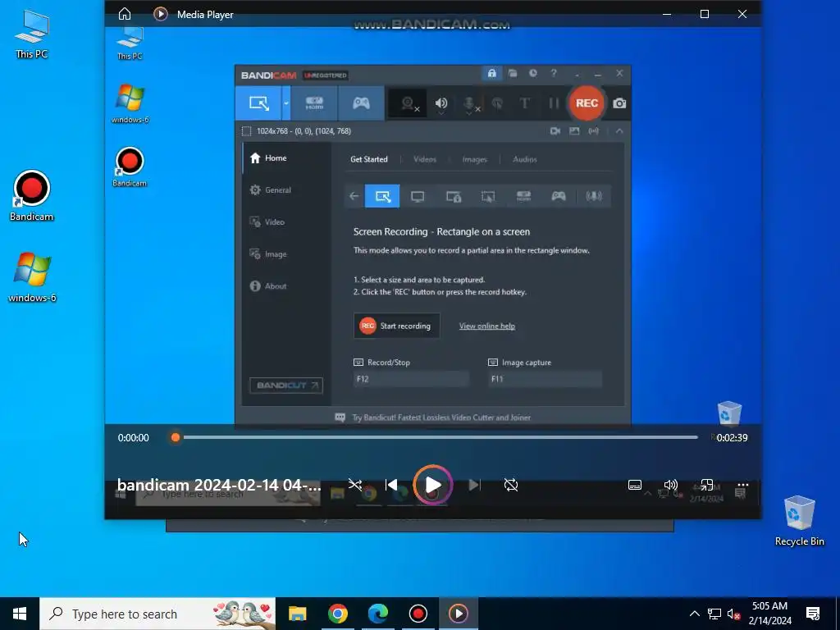Open the folder icon in Bandicam title bar
The image size is (840, 630).
pyautogui.click(x=513, y=73)
